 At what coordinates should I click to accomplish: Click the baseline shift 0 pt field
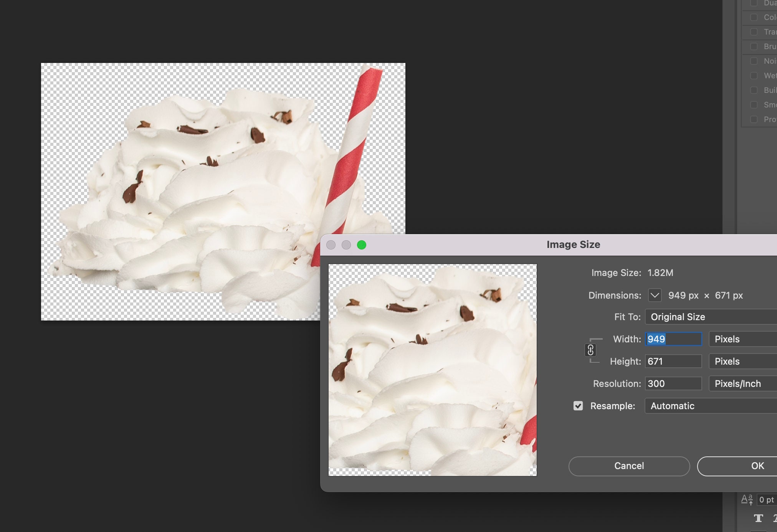[x=767, y=500]
